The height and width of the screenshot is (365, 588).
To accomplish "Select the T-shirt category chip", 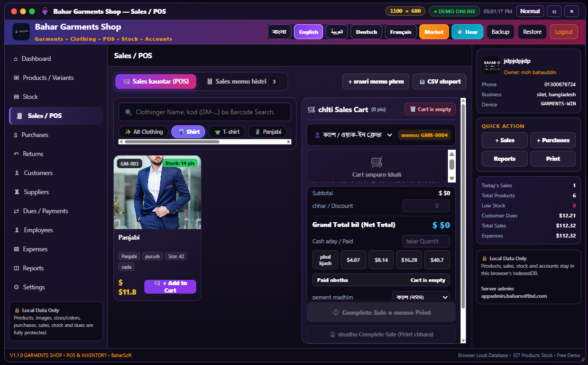I will [x=226, y=132].
